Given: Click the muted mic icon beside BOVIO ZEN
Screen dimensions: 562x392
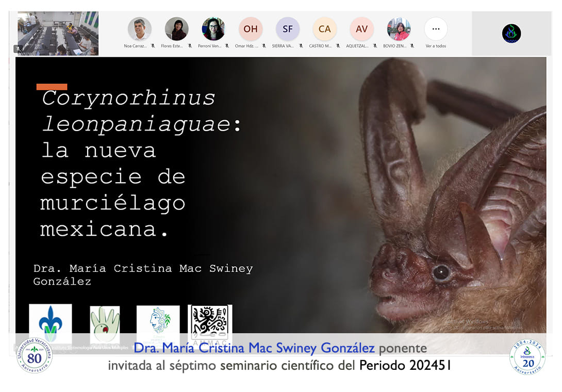Looking at the screenshot, I should (412, 46).
